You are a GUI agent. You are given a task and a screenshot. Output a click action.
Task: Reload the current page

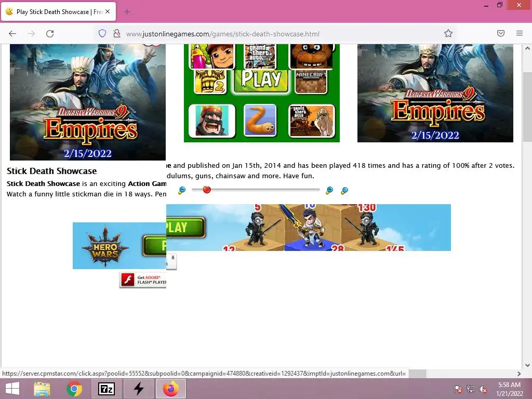tap(50, 34)
